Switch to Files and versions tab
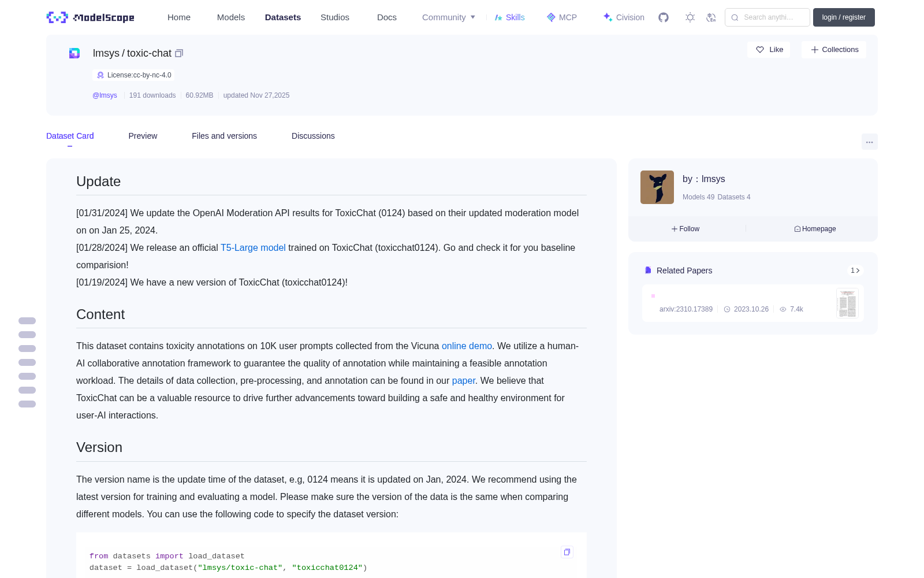The width and height of the screenshot is (924, 578). (x=224, y=136)
